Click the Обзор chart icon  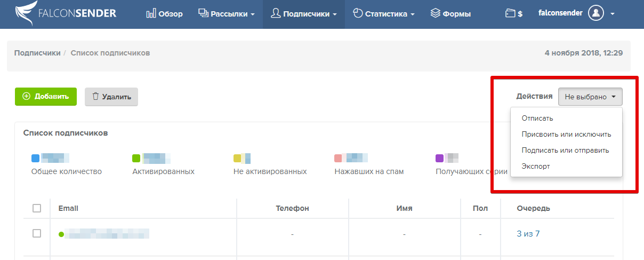coord(151,14)
